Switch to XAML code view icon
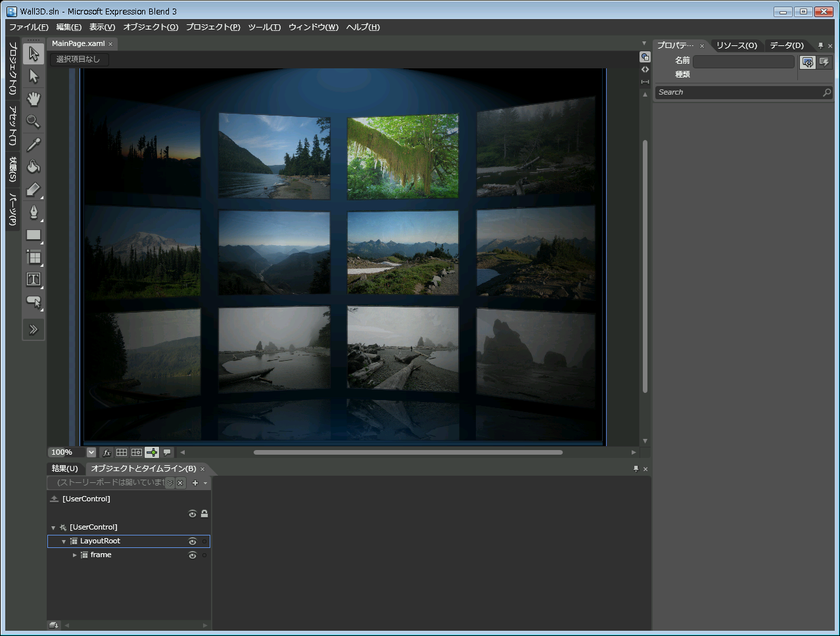 [x=645, y=70]
